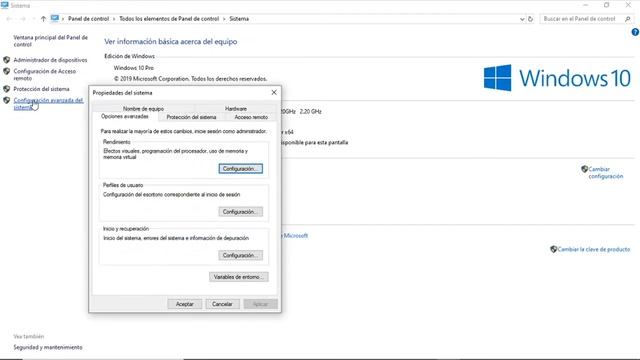Click the partly hidden Microsoft terms link
The image size is (640, 360).
(x=295, y=236)
